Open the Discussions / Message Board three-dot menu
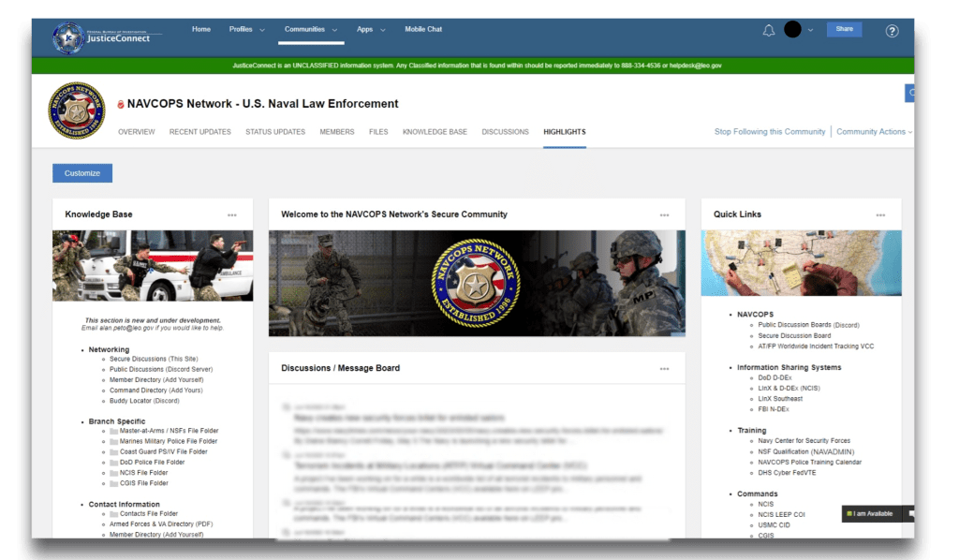959x560 pixels. (x=664, y=369)
